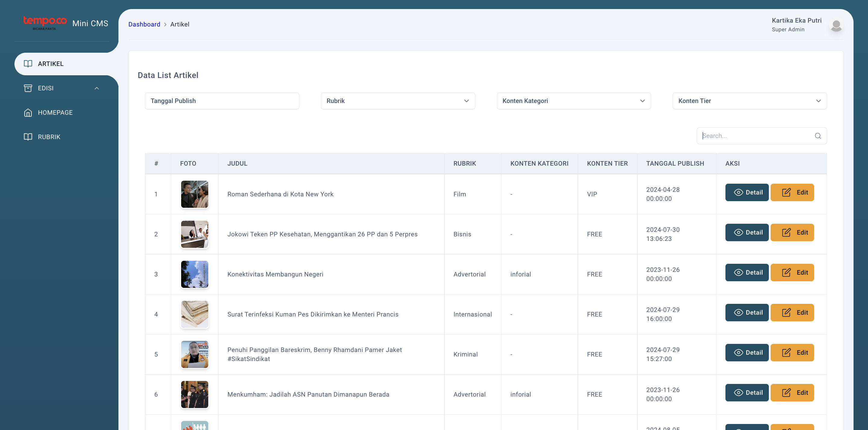The image size is (868, 430).
Task: Open the Benny Rhamdani article thumbnail
Action: 194,355
